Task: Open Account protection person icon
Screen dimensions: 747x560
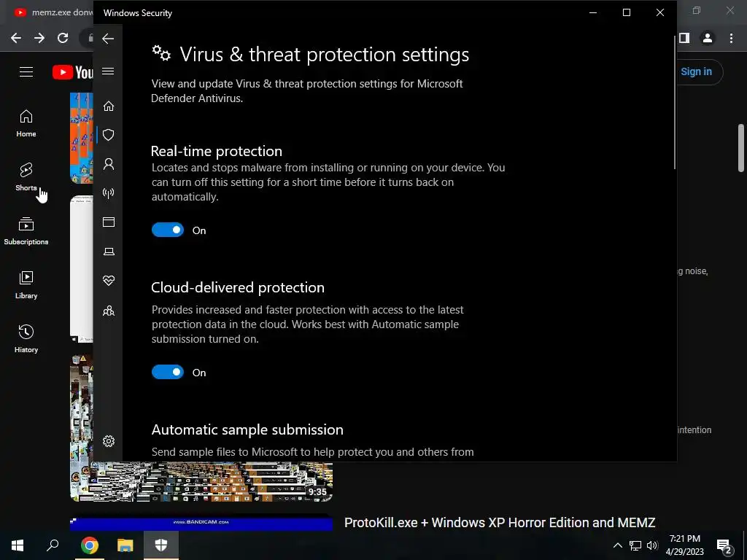Action: click(109, 164)
